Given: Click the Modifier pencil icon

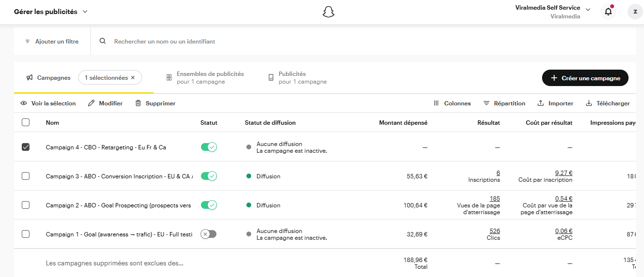Looking at the screenshot, I should point(91,103).
